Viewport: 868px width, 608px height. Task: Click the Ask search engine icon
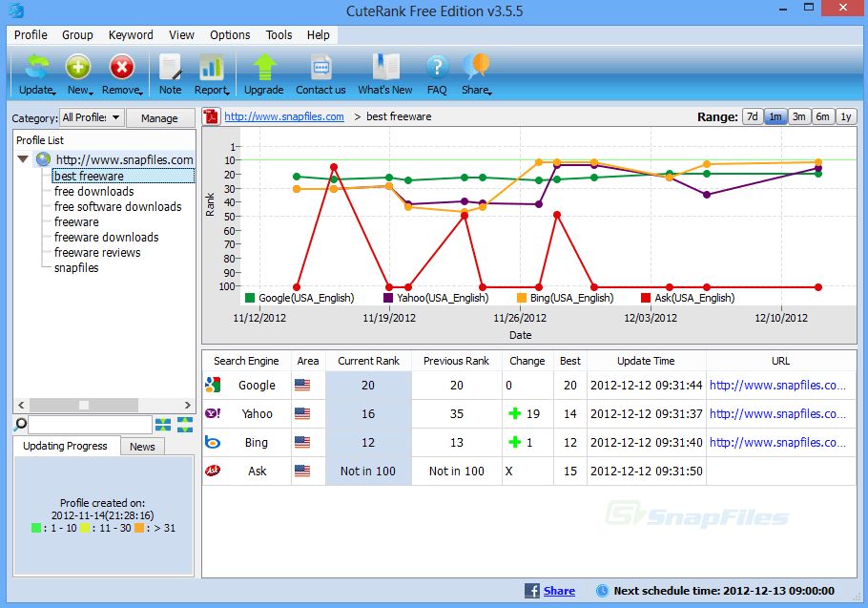pos(213,471)
